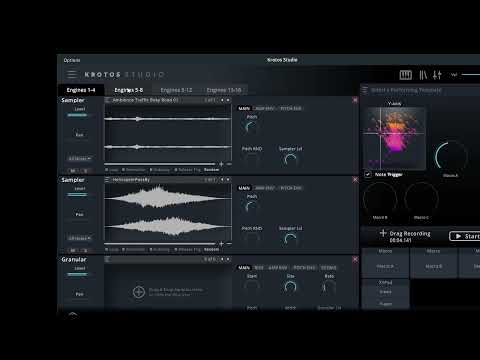Image resolution: width=480 pixels, height=360 pixels.
Task: Toggle Loop checkbox in first Sampler
Action: tap(107, 170)
